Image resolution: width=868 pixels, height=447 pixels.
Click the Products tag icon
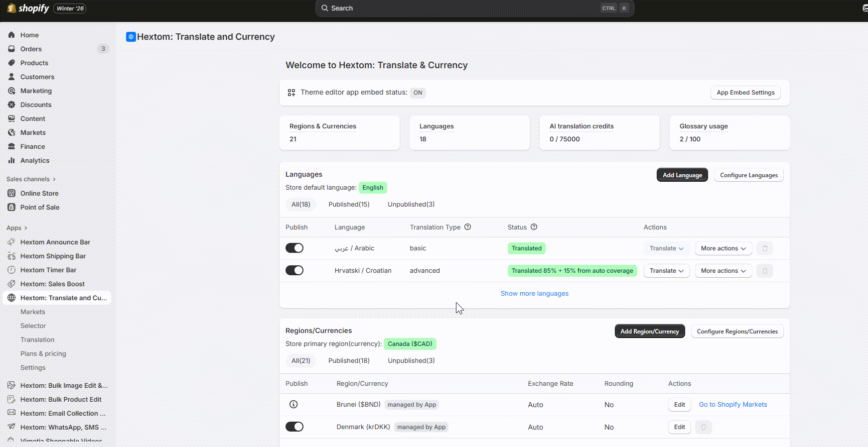pyautogui.click(x=11, y=63)
